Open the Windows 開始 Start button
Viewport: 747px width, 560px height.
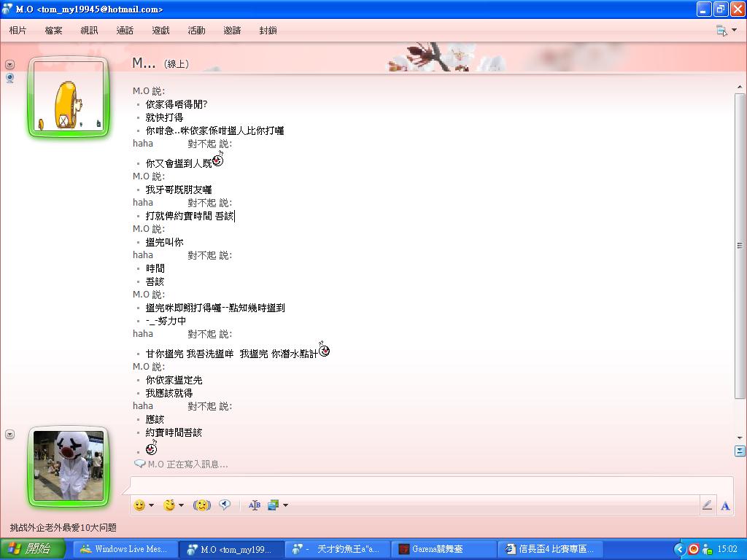32,549
